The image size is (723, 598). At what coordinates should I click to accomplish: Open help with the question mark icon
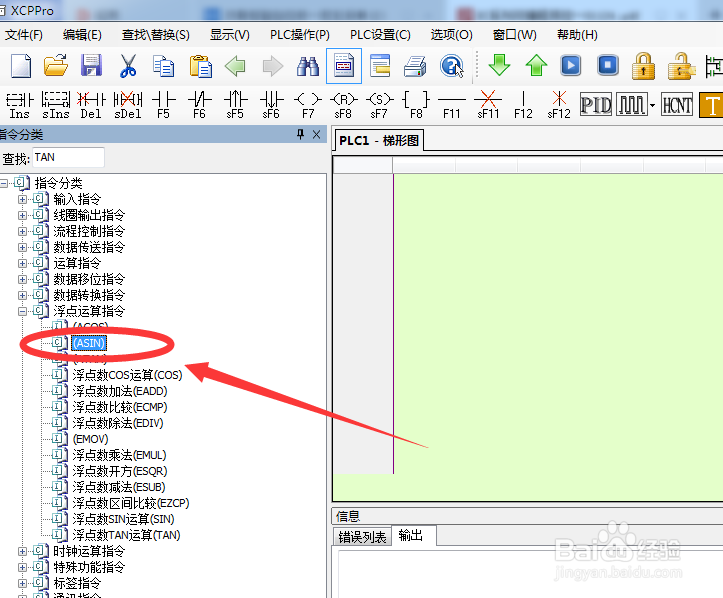451,66
